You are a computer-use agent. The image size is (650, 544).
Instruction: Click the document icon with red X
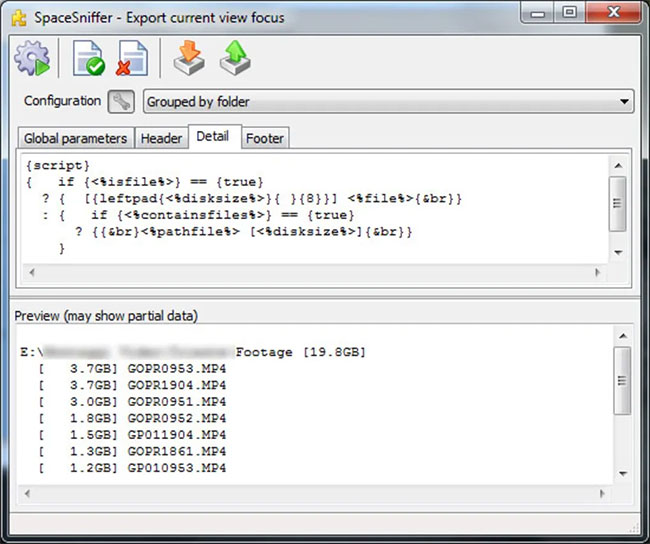pyautogui.click(x=132, y=59)
